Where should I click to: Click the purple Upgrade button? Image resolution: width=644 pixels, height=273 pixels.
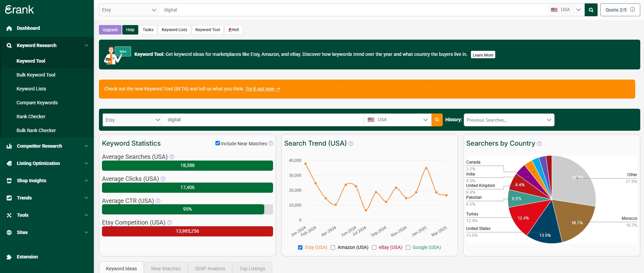point(110,30)
